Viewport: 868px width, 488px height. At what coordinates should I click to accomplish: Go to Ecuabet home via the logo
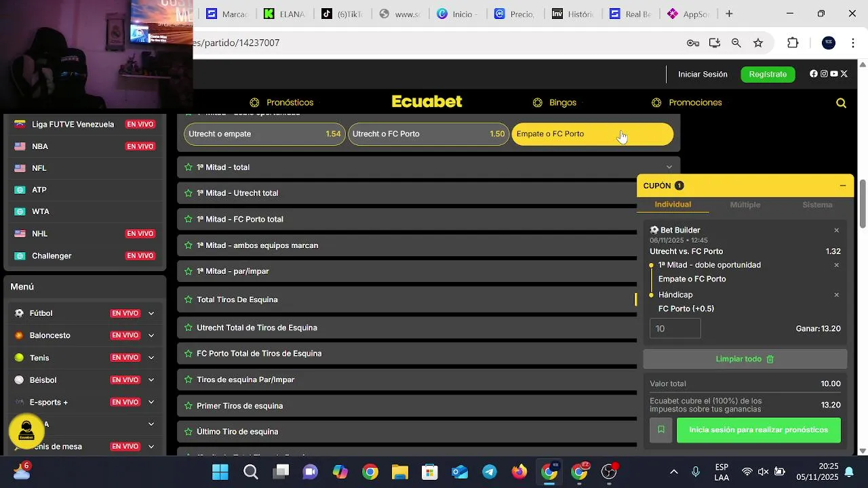coord(427,102)
